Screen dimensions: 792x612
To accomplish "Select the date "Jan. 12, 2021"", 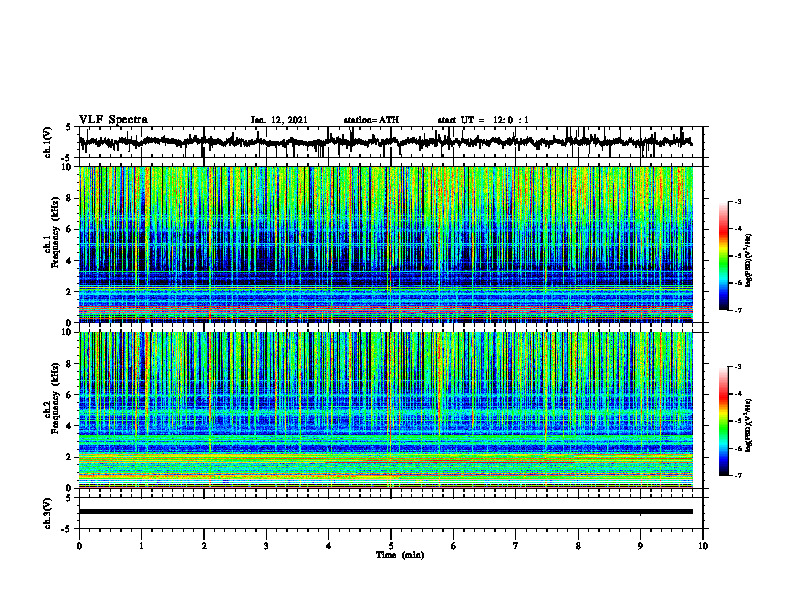I will (x=279, y=120).
